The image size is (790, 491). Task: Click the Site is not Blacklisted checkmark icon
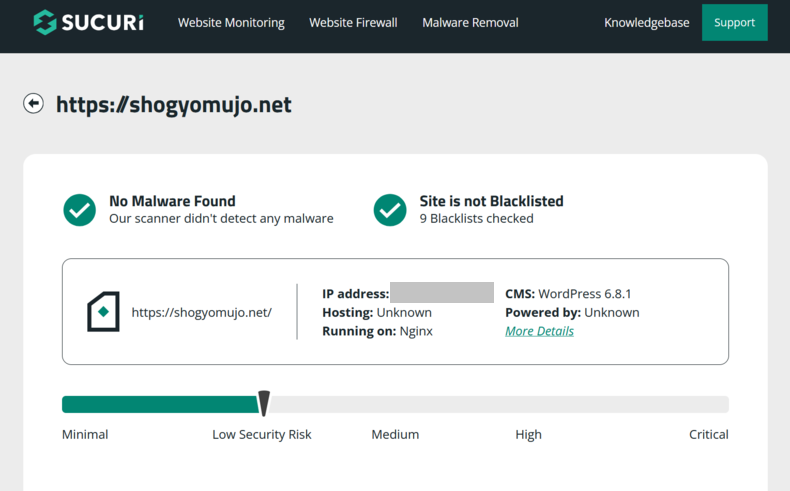click(x=390, y=210)
